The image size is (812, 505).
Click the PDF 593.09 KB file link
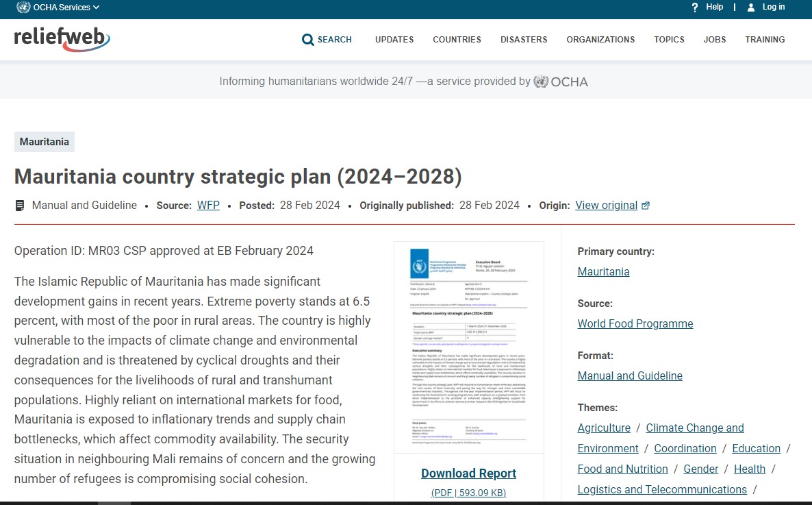pos(469,493)
